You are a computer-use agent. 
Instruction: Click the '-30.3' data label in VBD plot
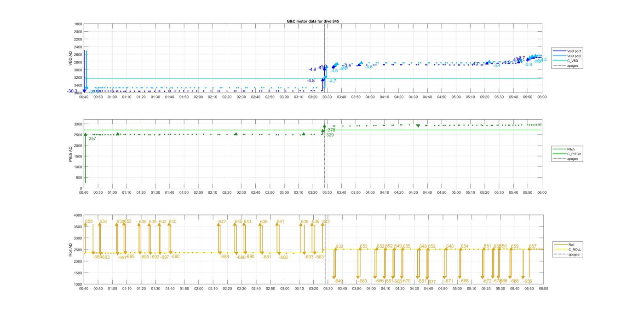(72, 91)
